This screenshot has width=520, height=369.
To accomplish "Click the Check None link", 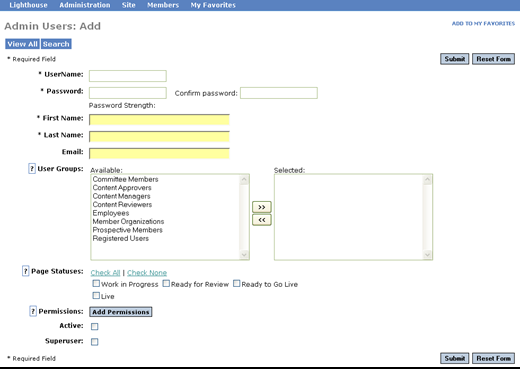I will click(147, 273).
